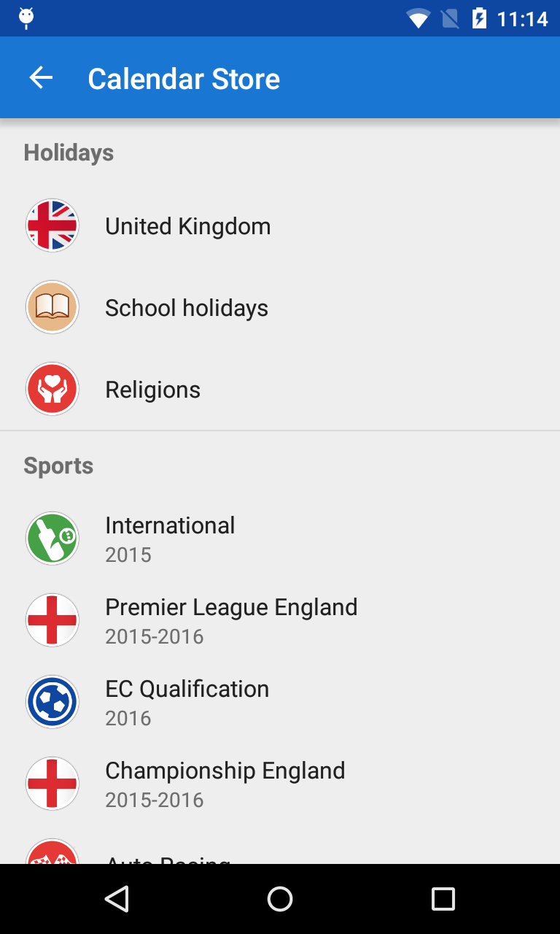Tap the Calendar Store title
The image size is (560, 934).
pos(184,79)
